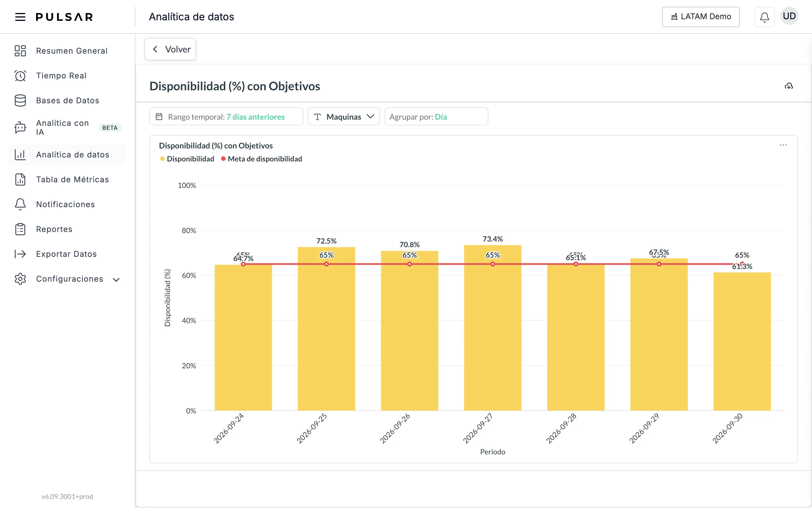Navigate to Notificaciones in sidebar
The height and width of the screenshot is (508, 812).
pyautogui.click(x=67, y=204)
